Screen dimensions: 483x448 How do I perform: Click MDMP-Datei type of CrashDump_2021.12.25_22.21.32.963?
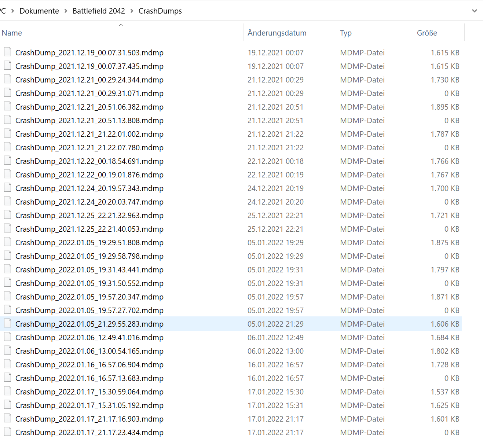click(362, 215)
